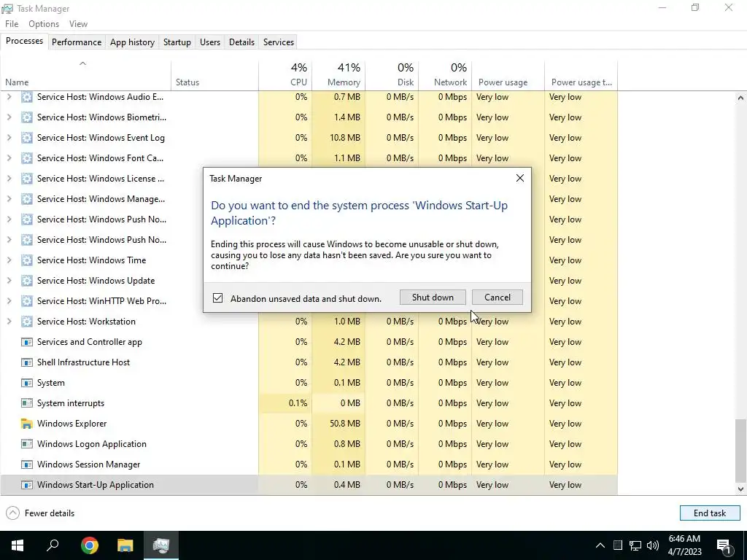This screenshot has width=747, height=560.
Task: Expand Service Host: Windows Biometric row
Action: (x=9, y=117)
